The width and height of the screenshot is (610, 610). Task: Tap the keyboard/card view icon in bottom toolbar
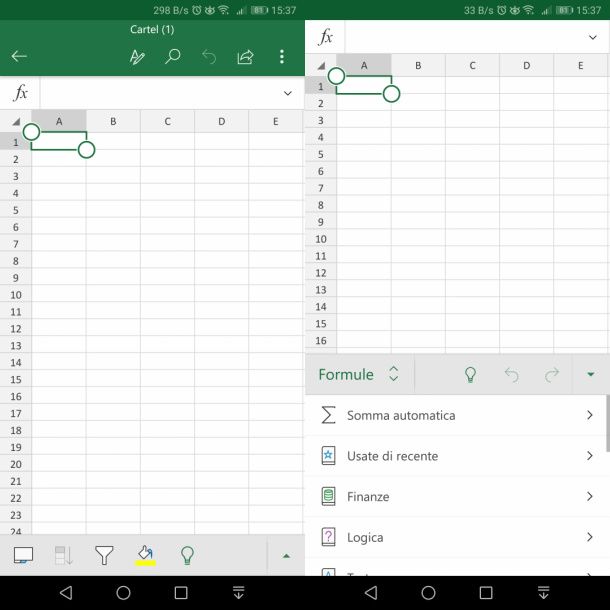coord(23,555)
